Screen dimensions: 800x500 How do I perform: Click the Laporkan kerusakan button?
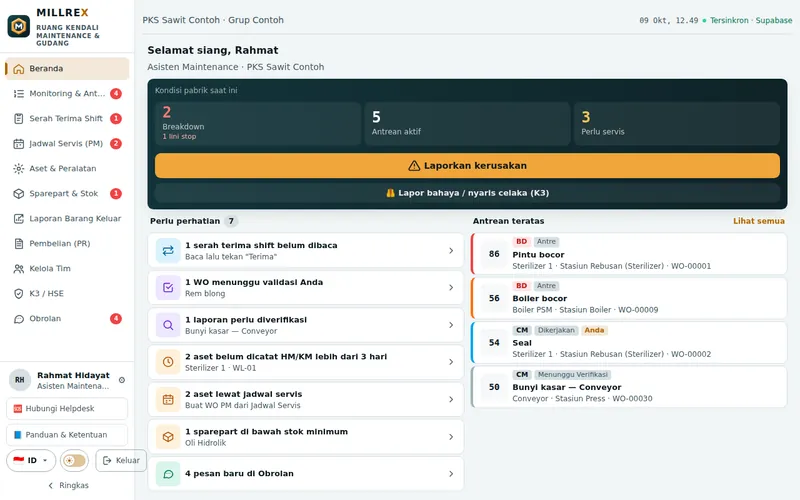click(x=467, y=166)
